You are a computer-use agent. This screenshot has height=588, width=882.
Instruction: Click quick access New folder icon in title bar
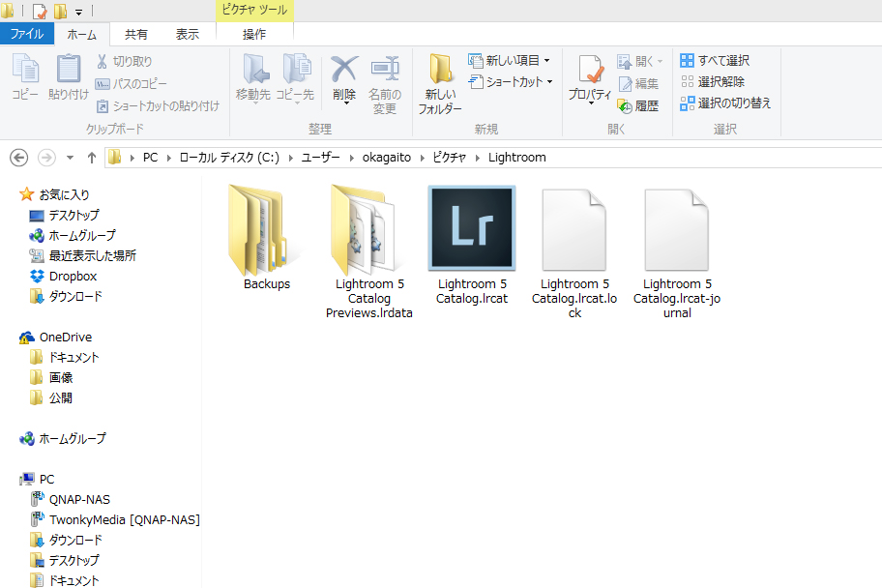pos(60,11)
